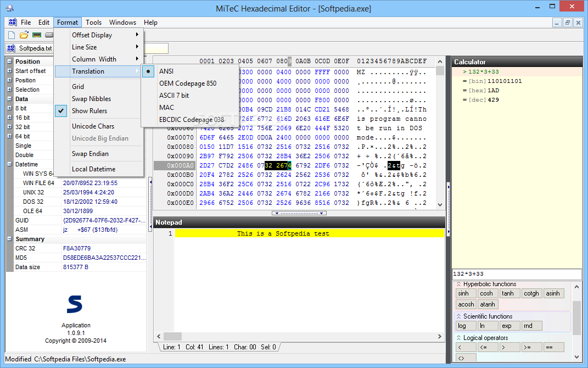Open the Column Width submenu

(99, 59)
